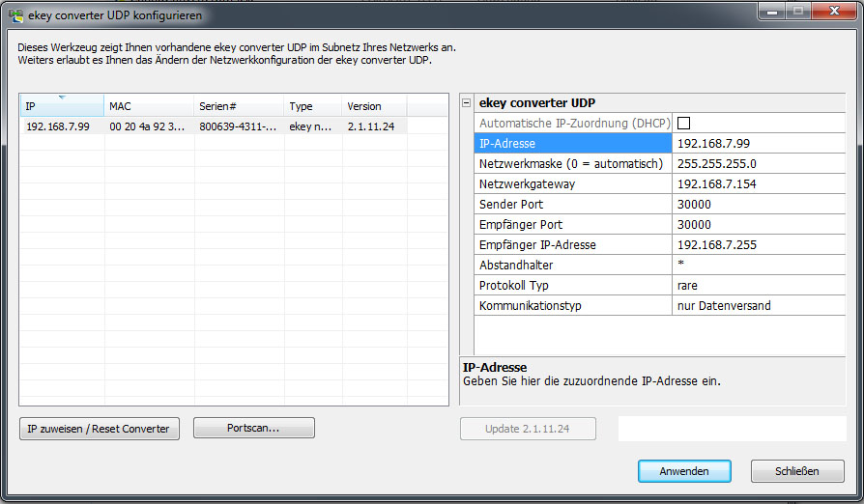Viewport: 864px width, 504px height.
Task: Click the Schließen button
Action: (796, 471)
